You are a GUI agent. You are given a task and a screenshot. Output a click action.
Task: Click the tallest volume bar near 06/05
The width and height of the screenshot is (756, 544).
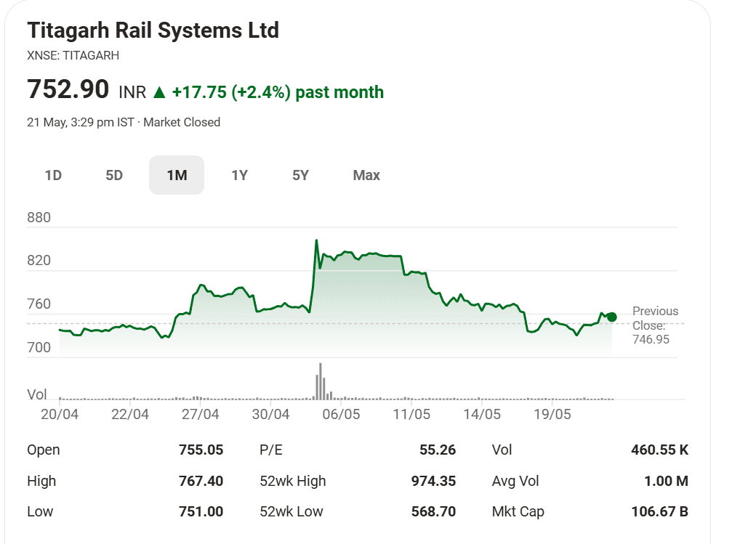click(320, 381)
